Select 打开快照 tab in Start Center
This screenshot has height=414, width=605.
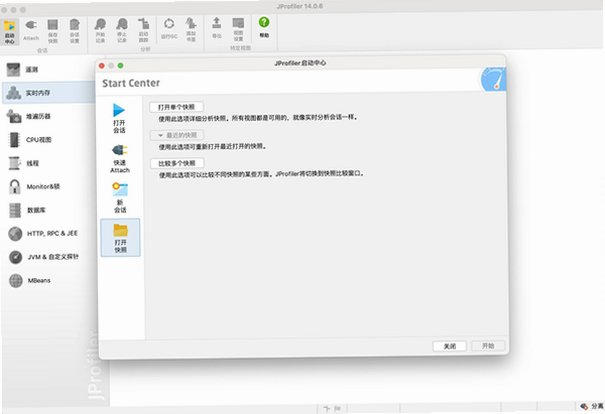click(x=120, y=238)
